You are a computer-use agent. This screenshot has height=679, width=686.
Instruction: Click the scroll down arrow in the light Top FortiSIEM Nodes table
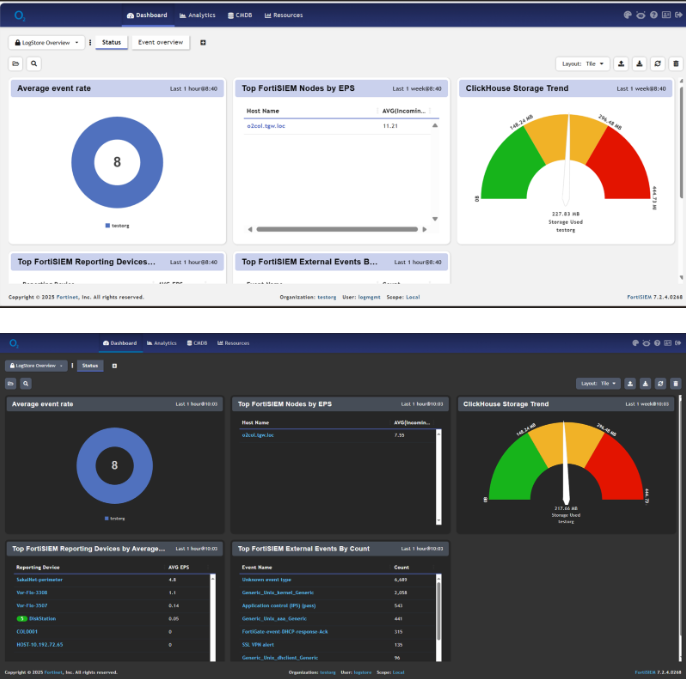(x=435, y=219)
